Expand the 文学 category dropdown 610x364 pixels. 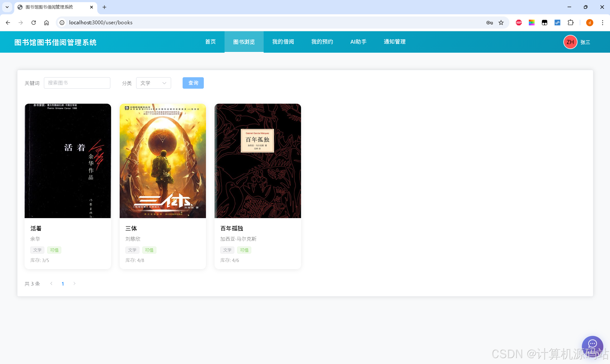[x=153, y=83]
